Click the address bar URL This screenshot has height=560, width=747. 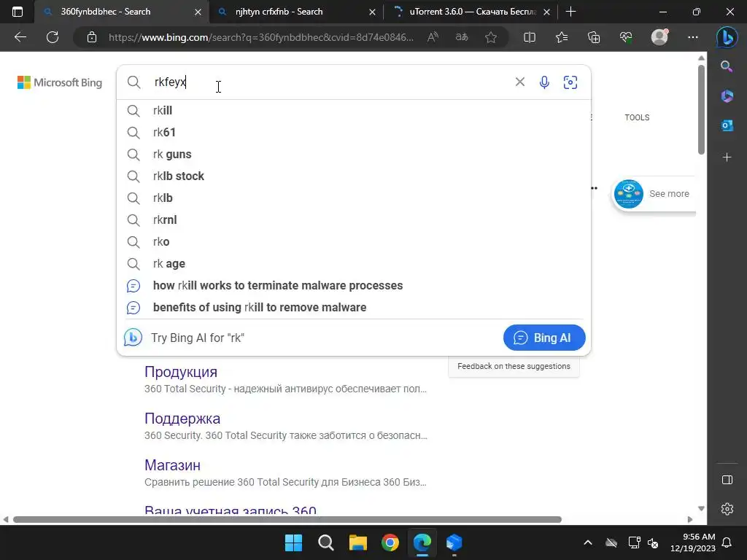click(x=261, y=37)
